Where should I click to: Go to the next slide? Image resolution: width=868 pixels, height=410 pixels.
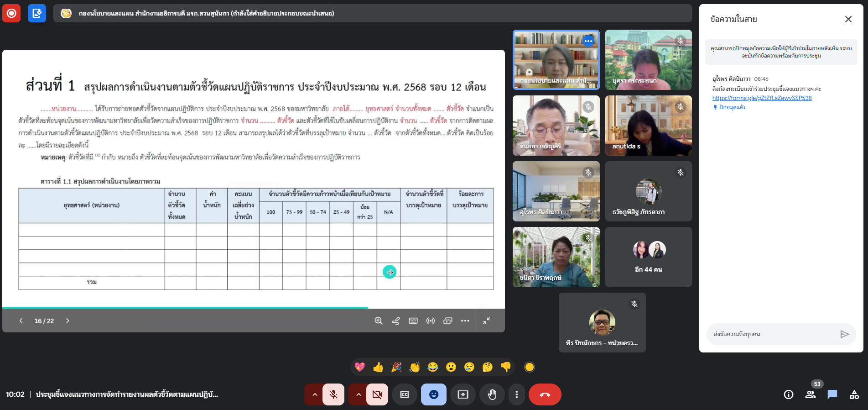[x=68, y=321]
